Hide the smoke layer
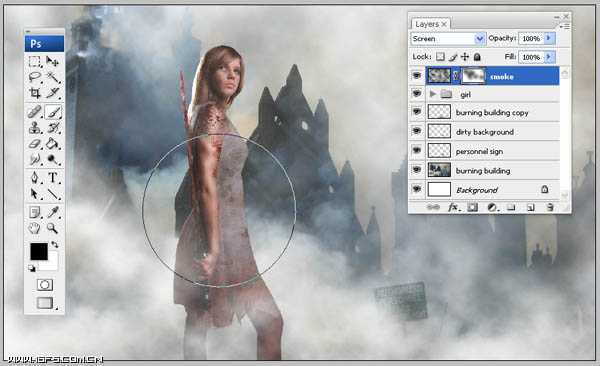Viewport: 600px width, 366px height. coord(417,76)
